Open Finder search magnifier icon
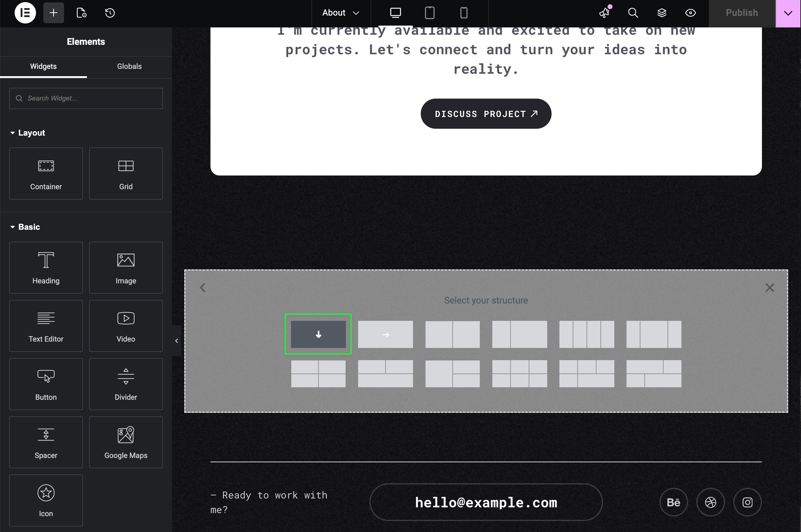The height and width of the screenshot is (532, 801). click(633, 13)
